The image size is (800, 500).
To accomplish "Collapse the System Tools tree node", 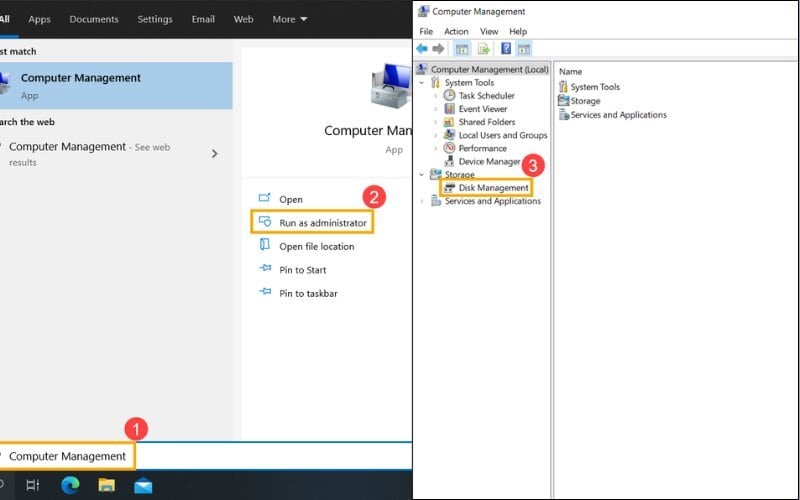I will tap(421, 83).
